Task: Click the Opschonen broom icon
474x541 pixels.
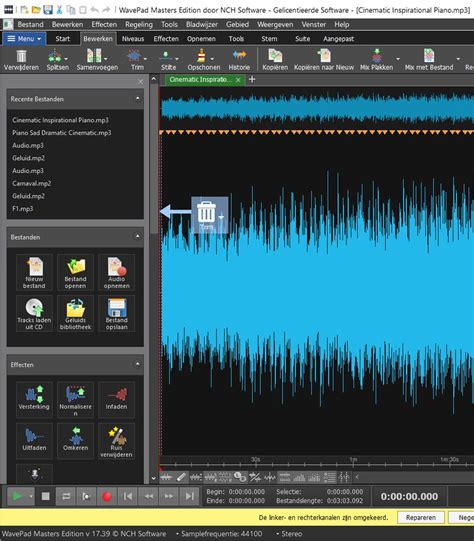Action: point(201,56)
